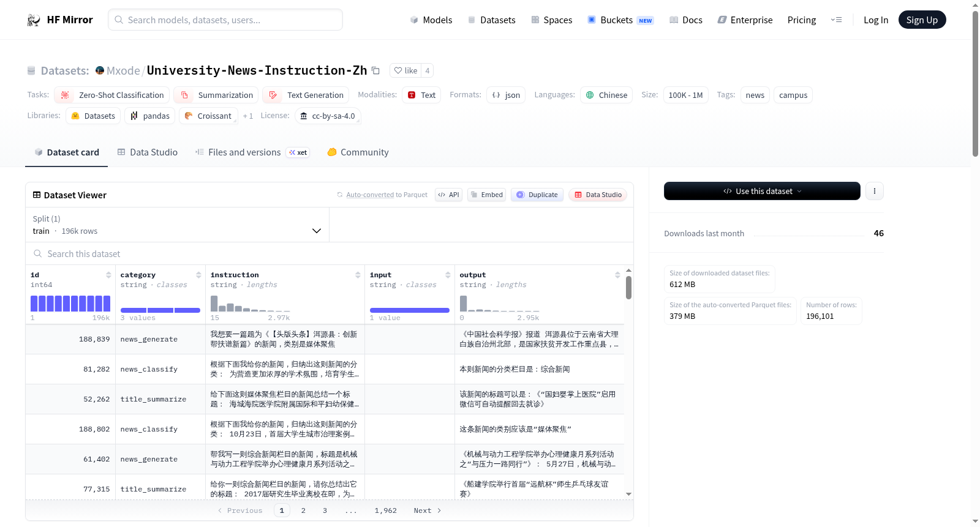
Task: Go to page 2 of the dataset
Action: (x=303, y=510)
